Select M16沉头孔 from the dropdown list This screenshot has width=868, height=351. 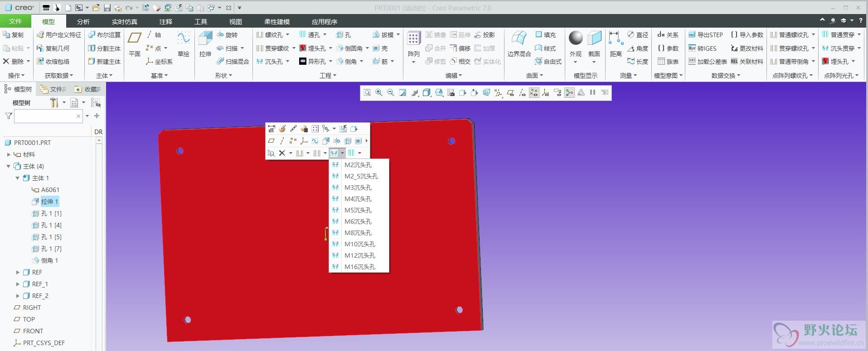pyautogui.click(x=359, y=267)
